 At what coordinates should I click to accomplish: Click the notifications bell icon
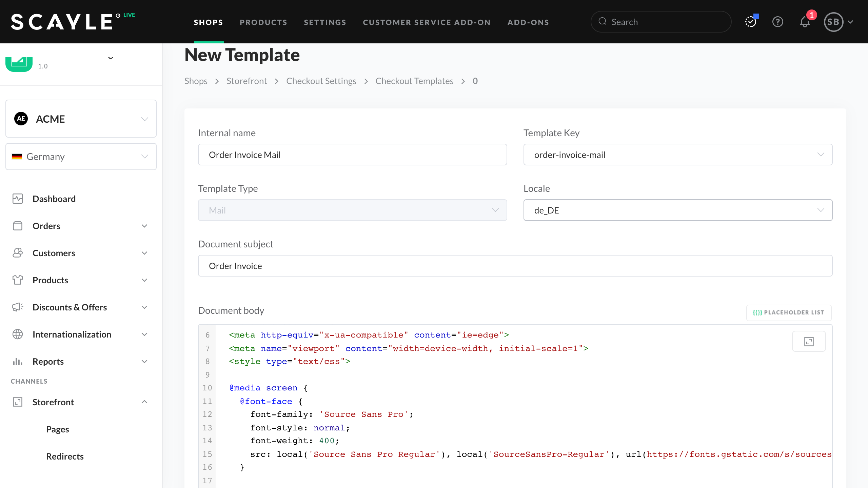click(805, 22)
